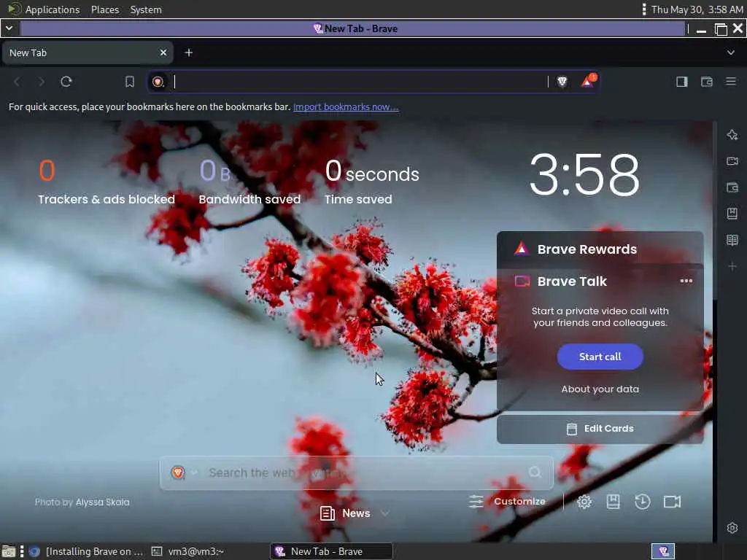Expand the tab search chevron
Image resolution: width=747 pixels, height=560 pixels.
(731, 52)
